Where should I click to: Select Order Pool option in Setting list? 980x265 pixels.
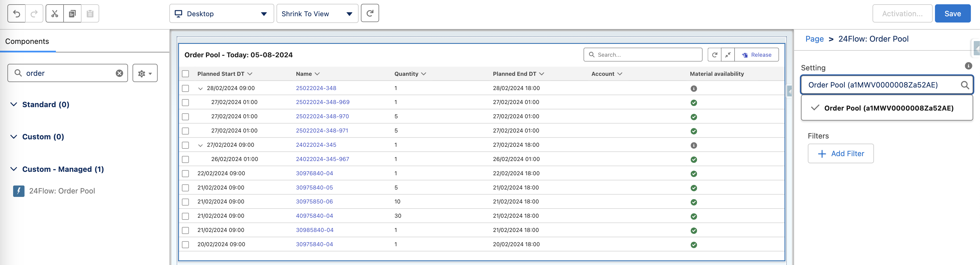coord(888,108)
